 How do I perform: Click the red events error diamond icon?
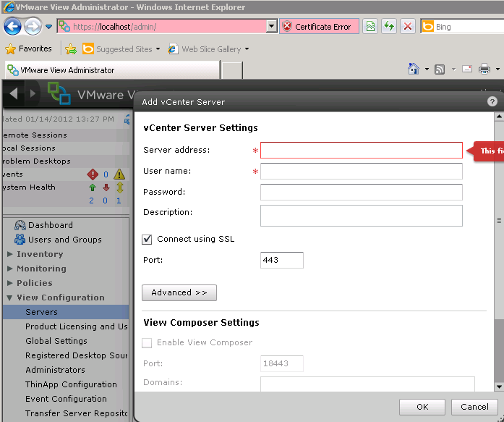coord(93,174)
